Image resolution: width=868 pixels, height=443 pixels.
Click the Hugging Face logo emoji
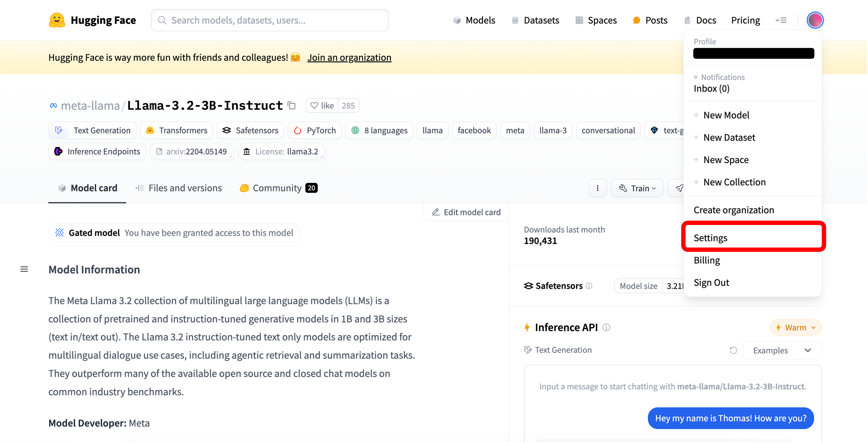coord(57,20)
